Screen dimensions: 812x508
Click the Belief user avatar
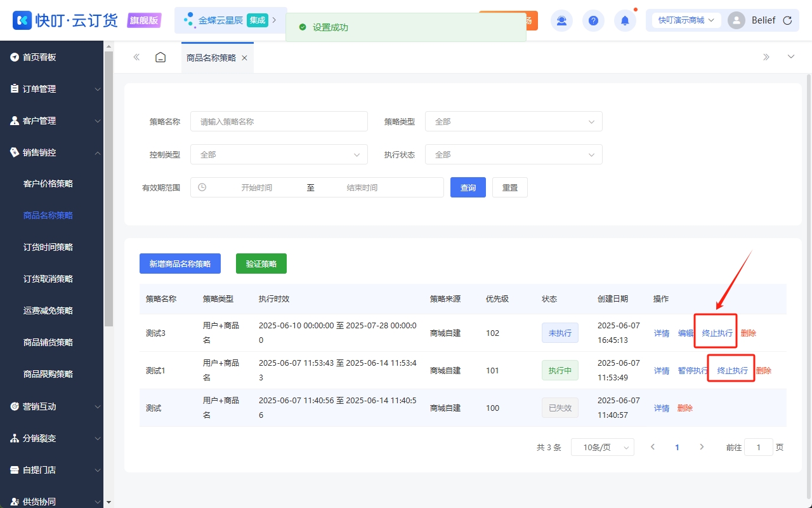(x=737, y=20)
